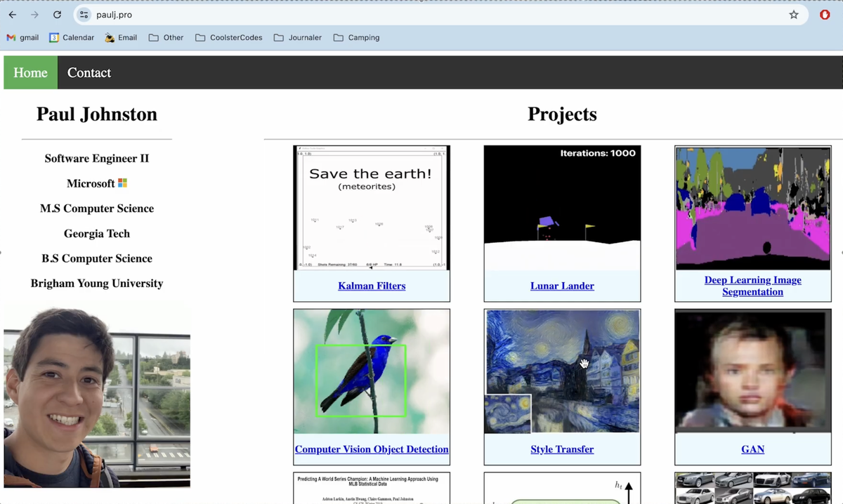Open the Lunar Lander project link
This screenshot has height=504, width=843.
(562, 286)
